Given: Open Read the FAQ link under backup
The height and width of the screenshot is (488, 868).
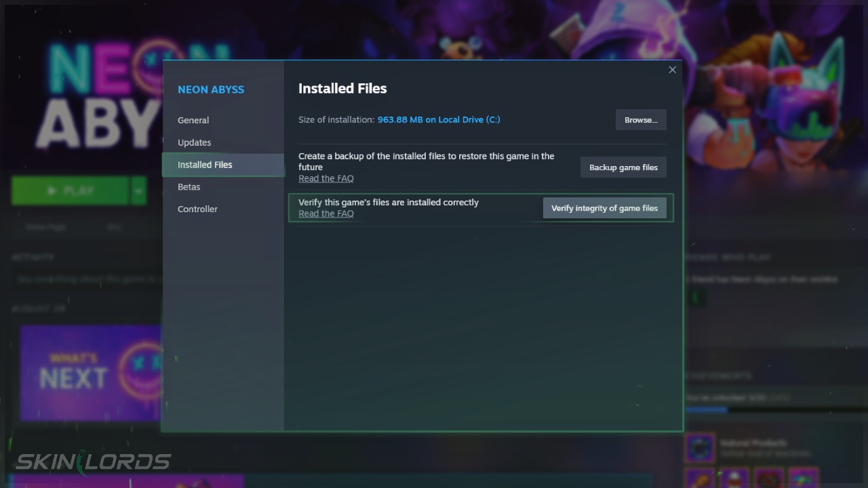Looking at the screenshot, I should click(x=326, y=178).
